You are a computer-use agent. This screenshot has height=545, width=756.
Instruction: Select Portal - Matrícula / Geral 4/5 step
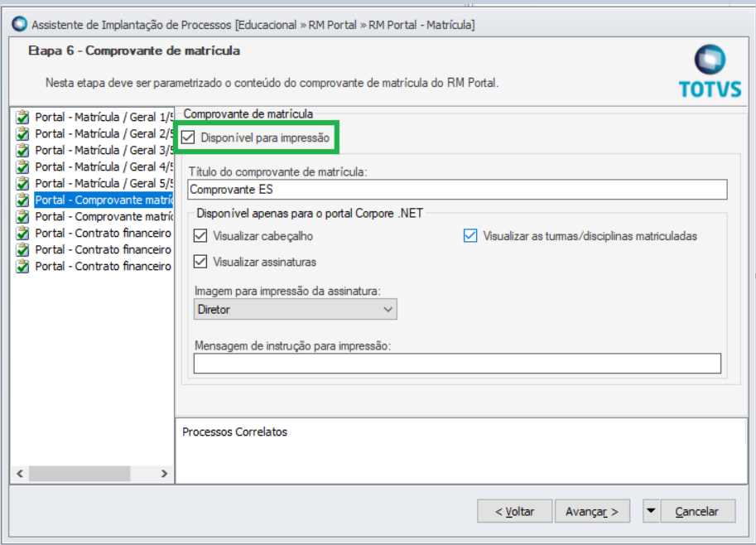click(x=104, y=166)
